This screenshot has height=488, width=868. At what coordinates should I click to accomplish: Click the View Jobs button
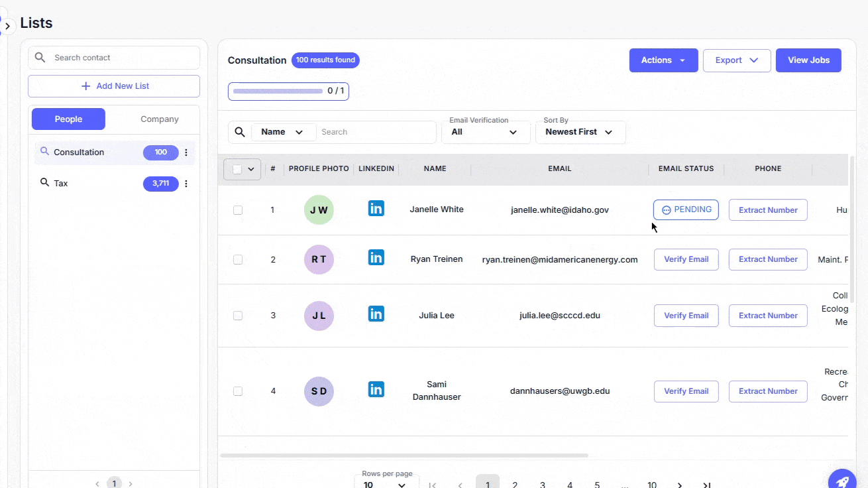[x=808, y=60]
